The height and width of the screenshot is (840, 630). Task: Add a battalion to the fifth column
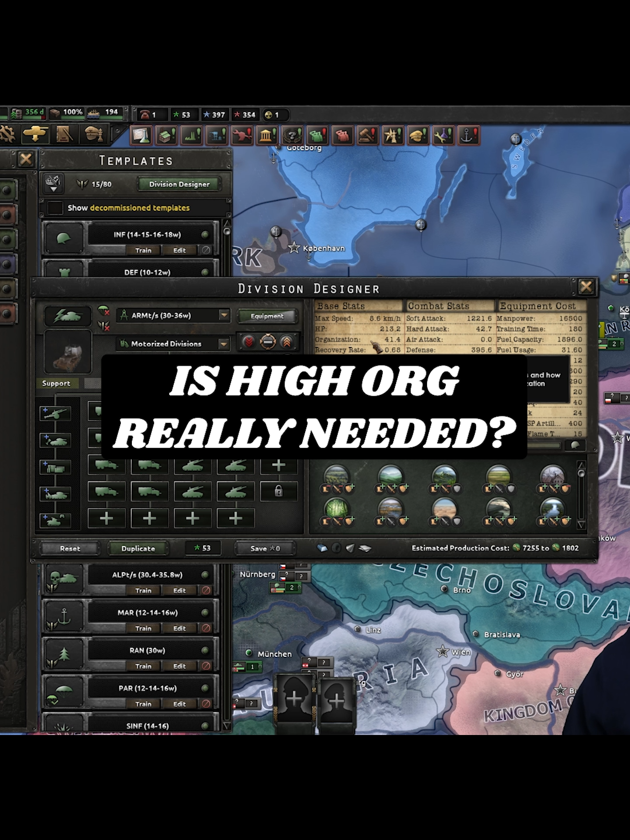point(278,465)
